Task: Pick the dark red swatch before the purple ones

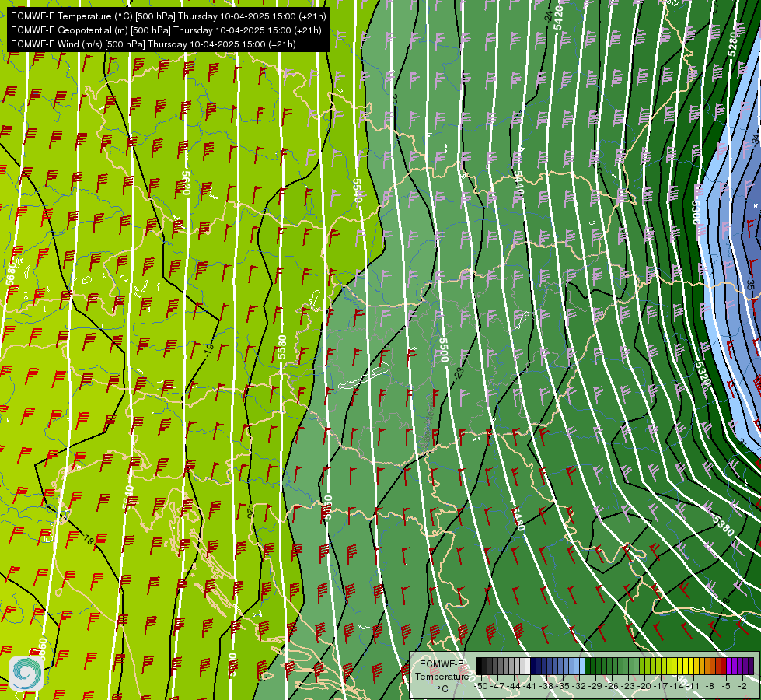Action: (724, 666)
